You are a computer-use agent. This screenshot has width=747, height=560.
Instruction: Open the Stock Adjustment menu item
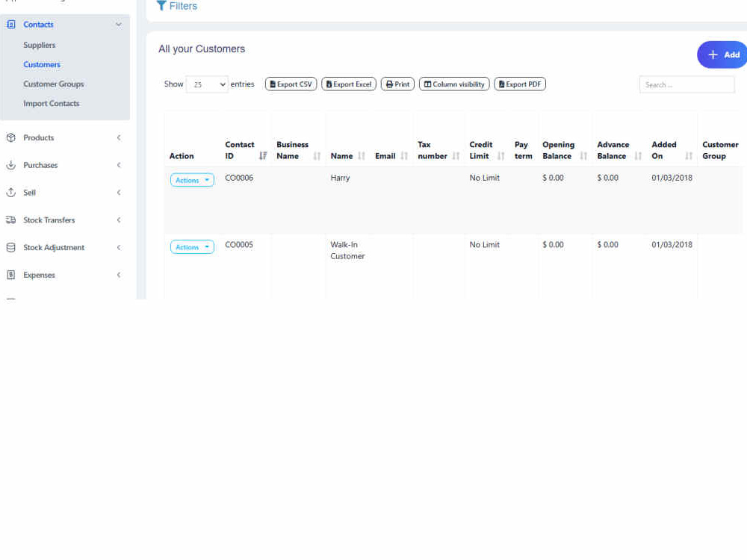[x=54, y=248]
